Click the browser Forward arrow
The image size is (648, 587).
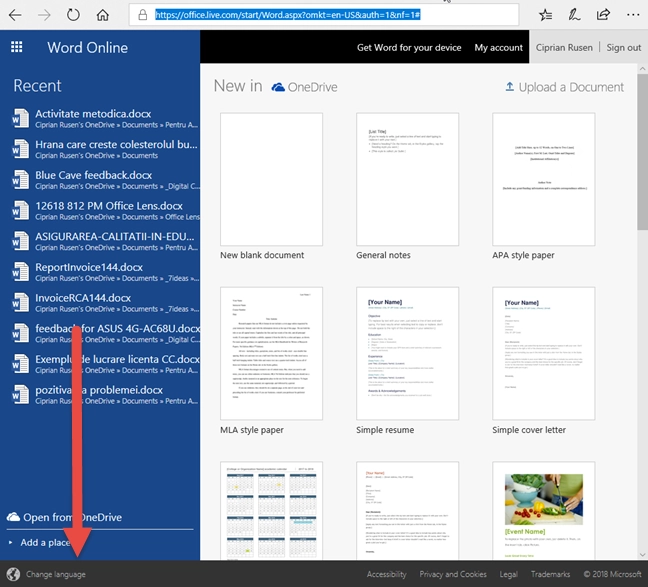[44, 15]
